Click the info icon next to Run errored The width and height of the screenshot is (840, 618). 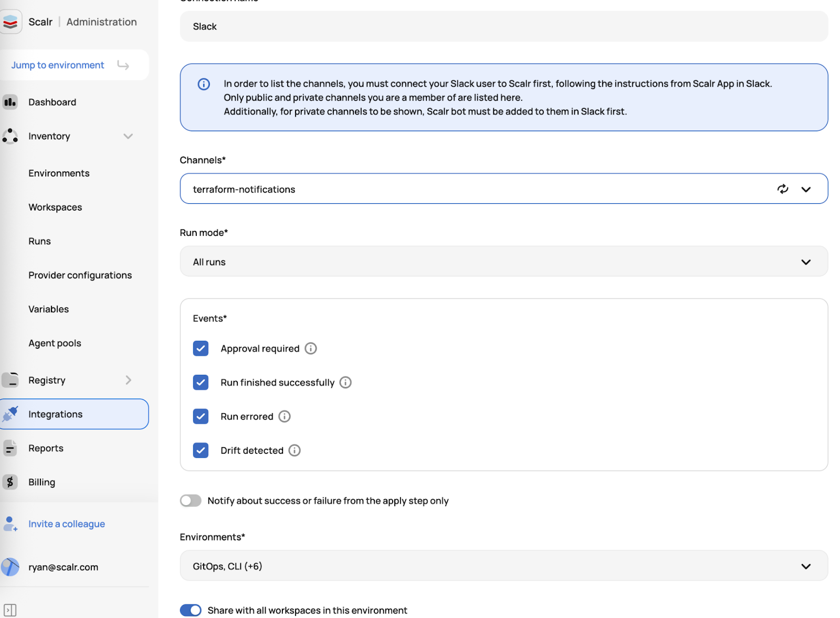pyautogui.click(x=285, y=416)
